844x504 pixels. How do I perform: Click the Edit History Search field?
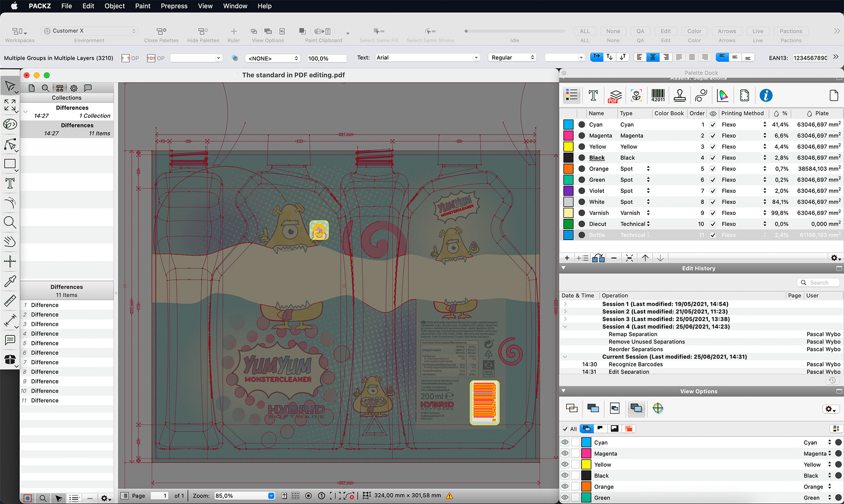(819, 283)
